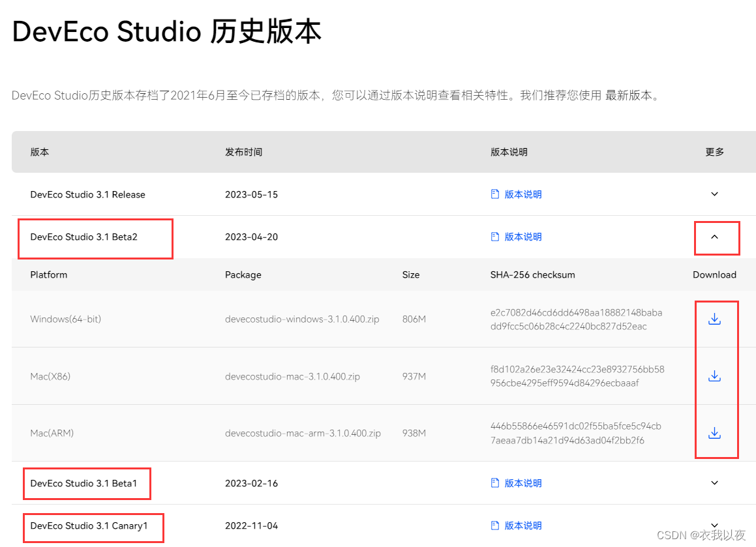This screenshot has width=756, height=547.
Task: Click the document icon in the 3.1 Release row
Action: (x=494, y=194)
